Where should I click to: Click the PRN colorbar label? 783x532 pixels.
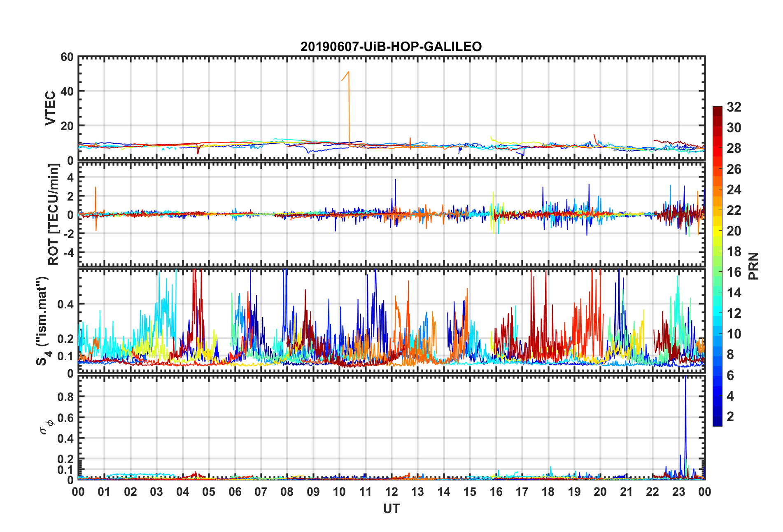click(x=753, y=266)
